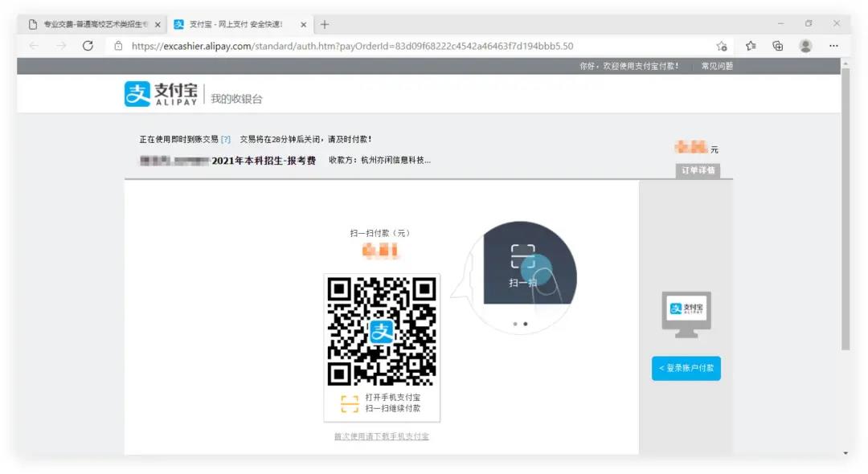This screenshot has height=474, width=868.
Task: Click the 我的收银台 header text
Action: click(236, 99)
